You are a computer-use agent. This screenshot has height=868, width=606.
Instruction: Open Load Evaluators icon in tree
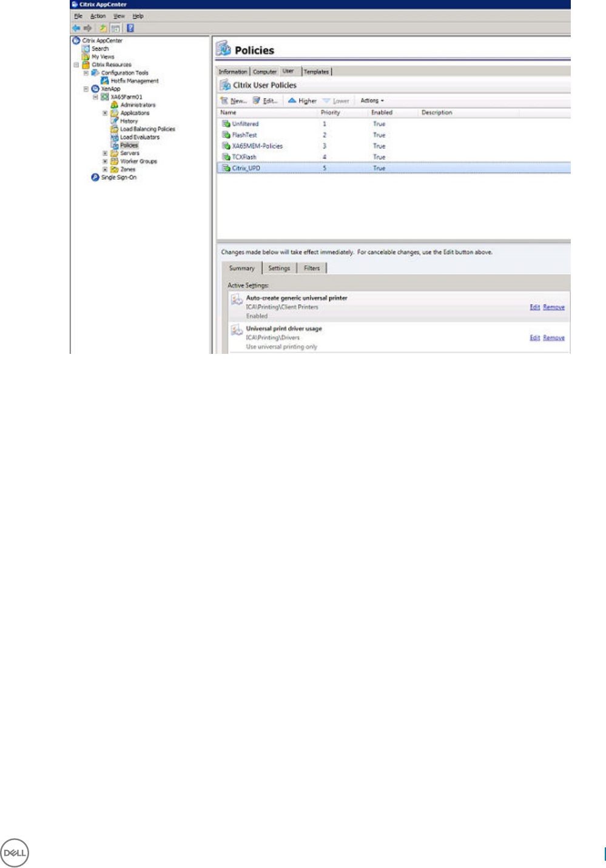(115, 137)
